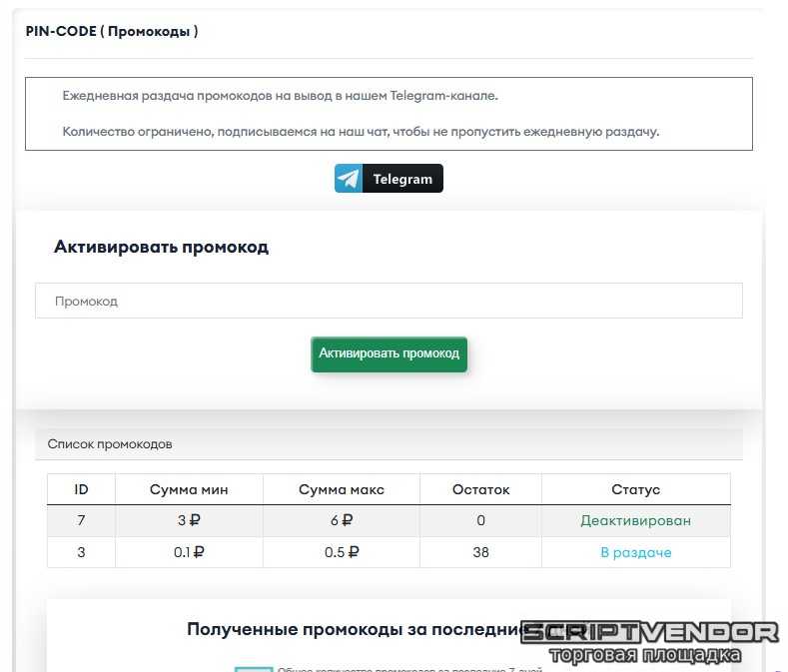Toggle the chart legend color swatch

tap(254, 668)
